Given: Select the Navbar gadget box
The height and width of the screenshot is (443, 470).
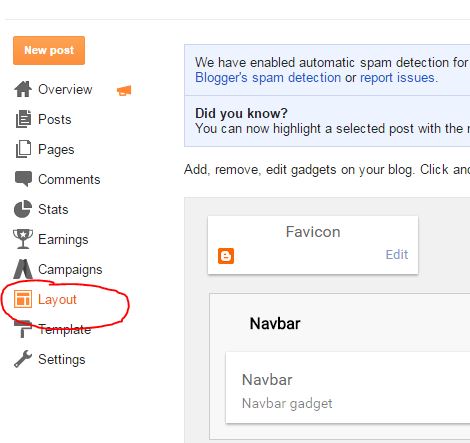Looking at the screenshot, I should [x=348, y=388].
